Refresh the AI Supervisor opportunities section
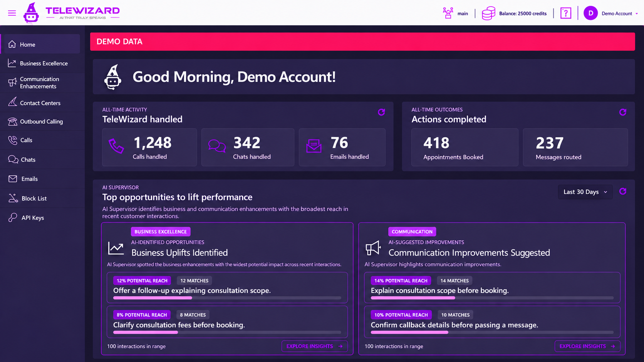The height and width of the screenshot is (362, 644). coord(622,191)
